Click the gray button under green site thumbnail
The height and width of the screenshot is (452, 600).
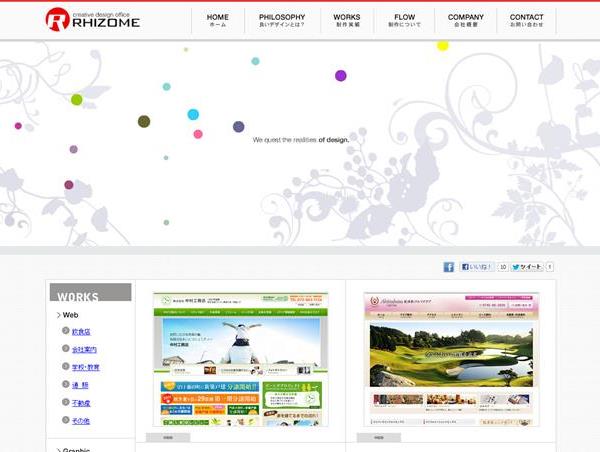tap(168, 437)
